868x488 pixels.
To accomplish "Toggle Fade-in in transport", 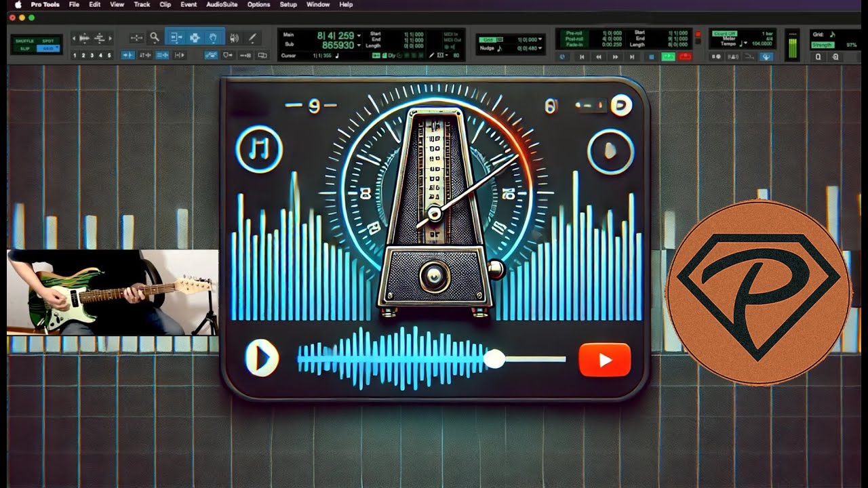I will (x=574, y=45).
